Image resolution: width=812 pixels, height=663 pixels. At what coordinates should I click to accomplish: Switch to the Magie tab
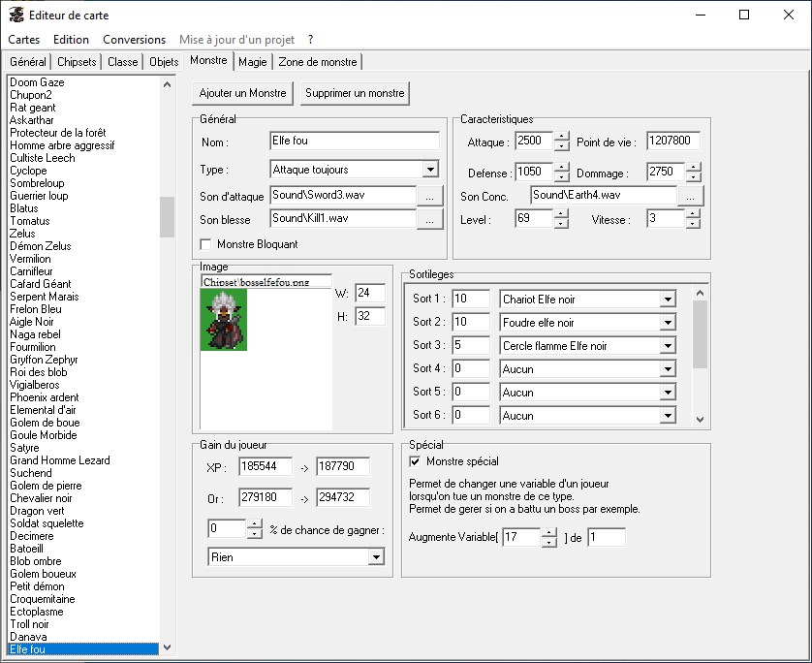(x=252, y=62)
